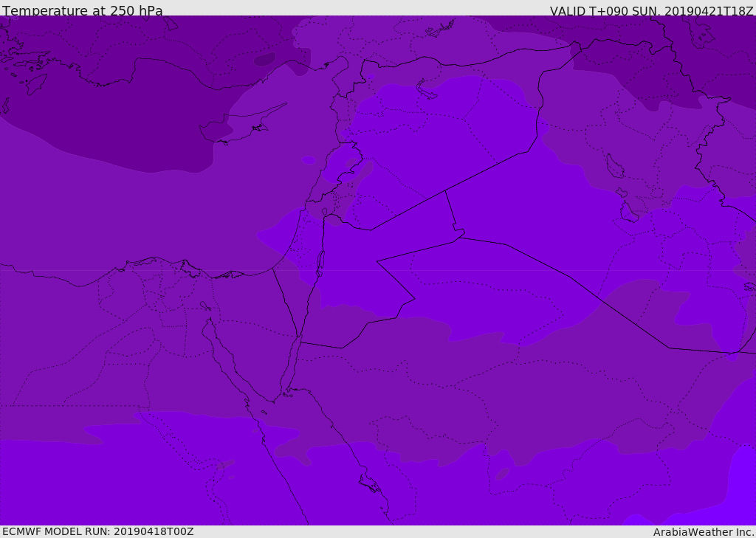Viewport: 756px width, 538px height.
Task: Click the 'ArabiaWeather Inc.' credit text
Action: (x=704, y=532)
